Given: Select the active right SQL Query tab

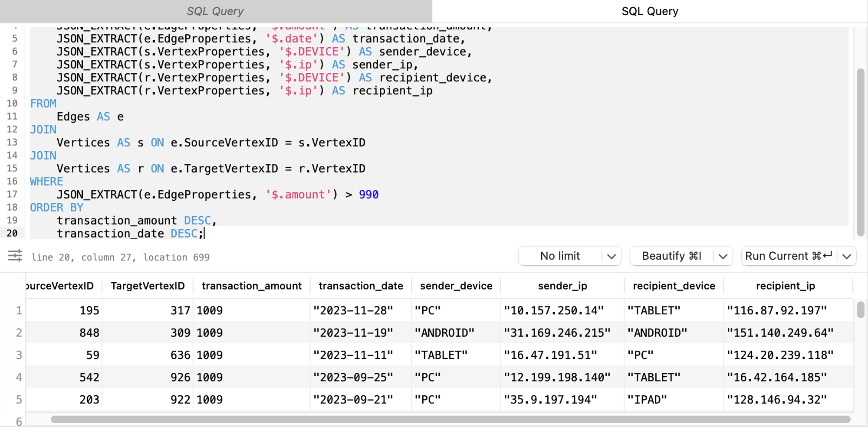Looking at the screenshot, I should [650, 11].
